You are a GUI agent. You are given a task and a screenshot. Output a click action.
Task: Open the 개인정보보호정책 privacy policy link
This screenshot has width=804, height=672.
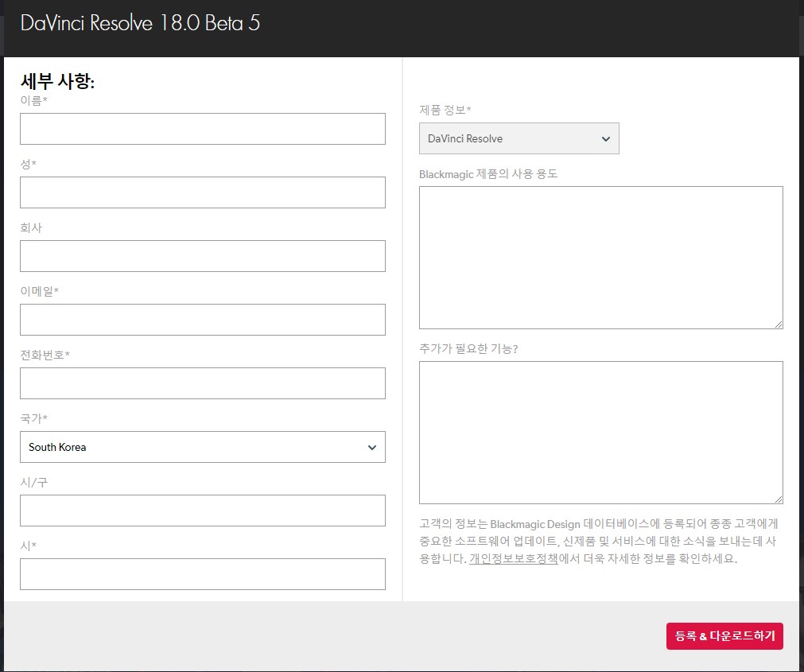(x=513, y=559)
